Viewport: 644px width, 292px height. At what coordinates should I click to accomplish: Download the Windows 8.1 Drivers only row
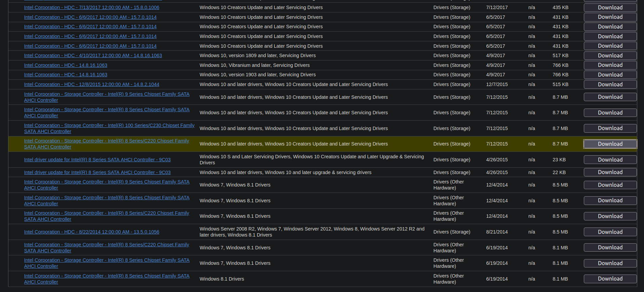610,279
